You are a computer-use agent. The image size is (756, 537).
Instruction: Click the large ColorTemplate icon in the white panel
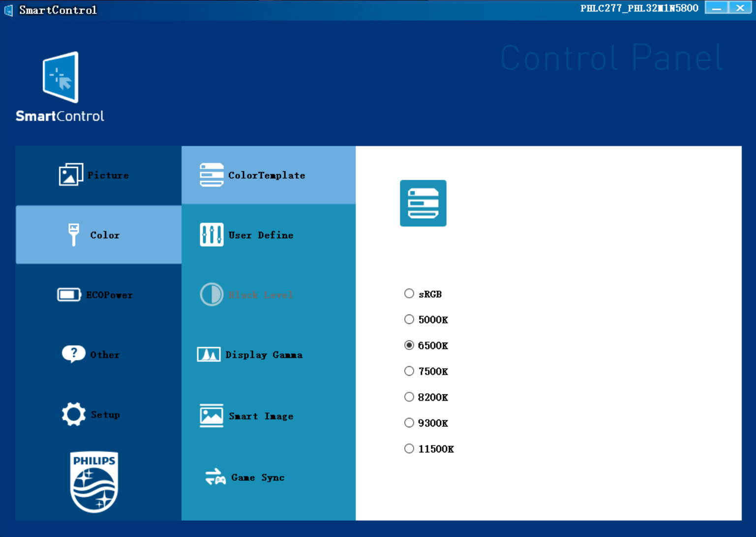(423, 203)
